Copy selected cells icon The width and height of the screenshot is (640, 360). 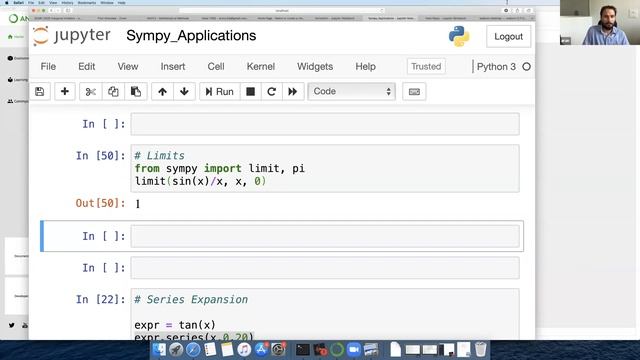coord(113,91)
